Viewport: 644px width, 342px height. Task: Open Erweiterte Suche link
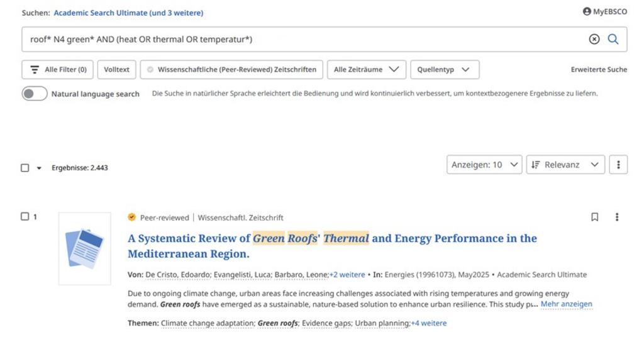(x=599, y=70)
